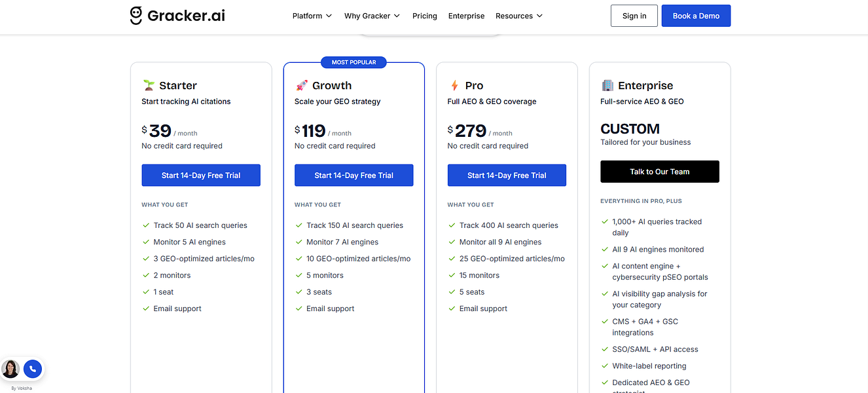
Task: Click the Growth plan title
Action: coord(332,85)
